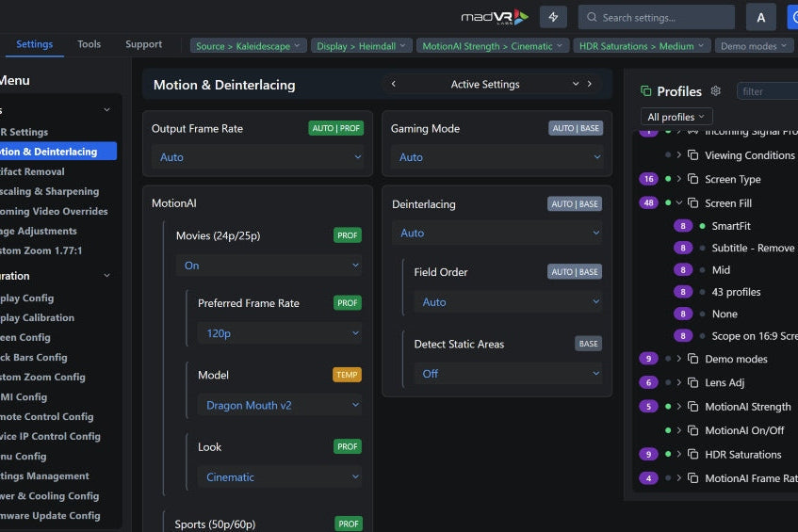The image size is (798, 532).
Task: Click the HDR Saturations > Medium chip
Action: (641, 45)
